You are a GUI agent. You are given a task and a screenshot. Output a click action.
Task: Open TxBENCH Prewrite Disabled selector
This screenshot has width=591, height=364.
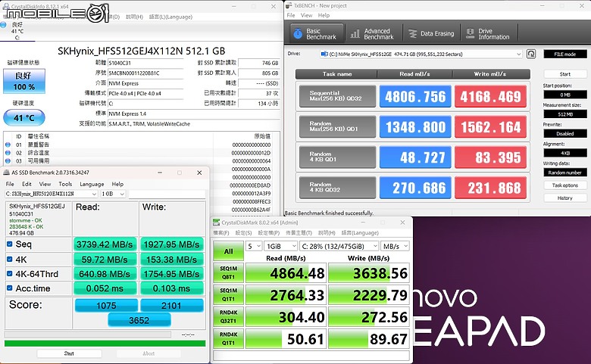pyautogui.click(x=564, y=134)
